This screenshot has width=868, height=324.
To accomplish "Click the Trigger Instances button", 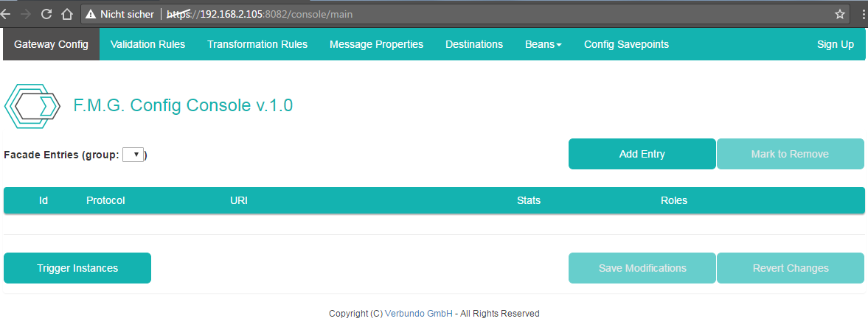I will coord(77,268).
